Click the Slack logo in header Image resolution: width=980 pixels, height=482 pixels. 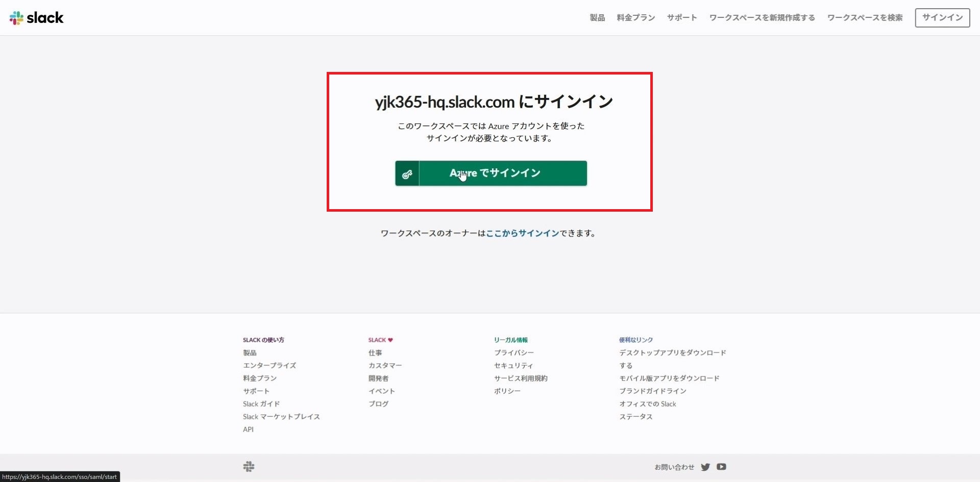click(x=36, y=18)
